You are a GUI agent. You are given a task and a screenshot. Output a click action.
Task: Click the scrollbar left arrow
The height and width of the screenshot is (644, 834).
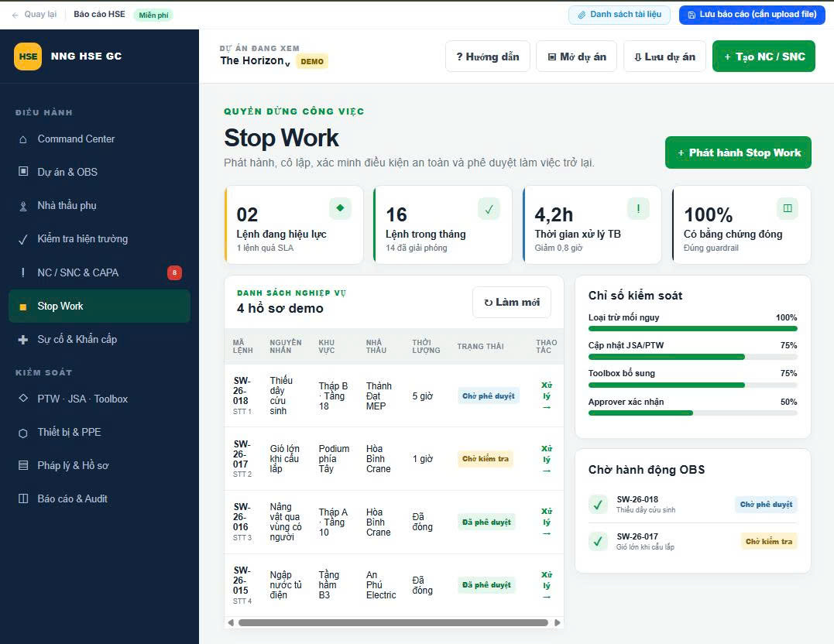[x=230, y=623]
